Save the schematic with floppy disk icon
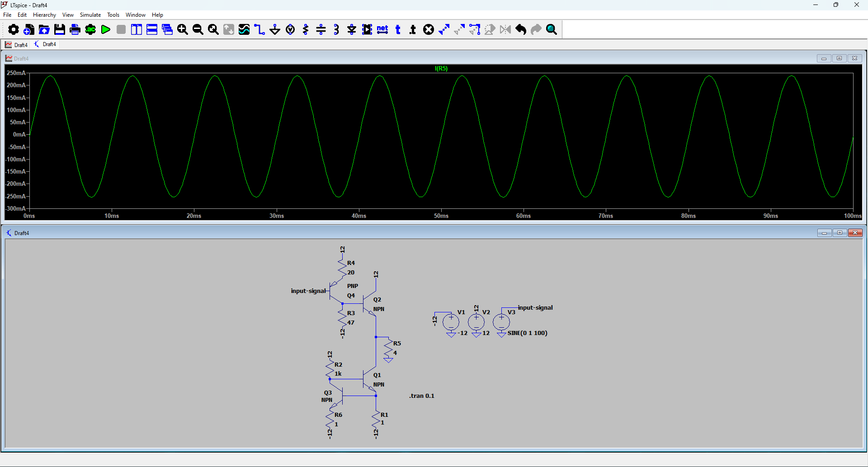This screenshot has width=868, height=467. coord(60,30)
